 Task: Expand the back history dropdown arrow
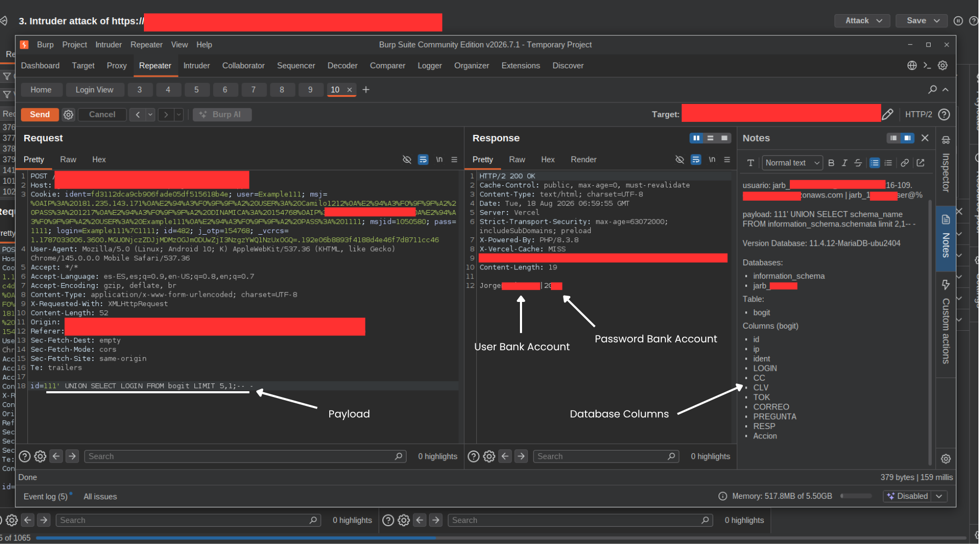point(150,114)
